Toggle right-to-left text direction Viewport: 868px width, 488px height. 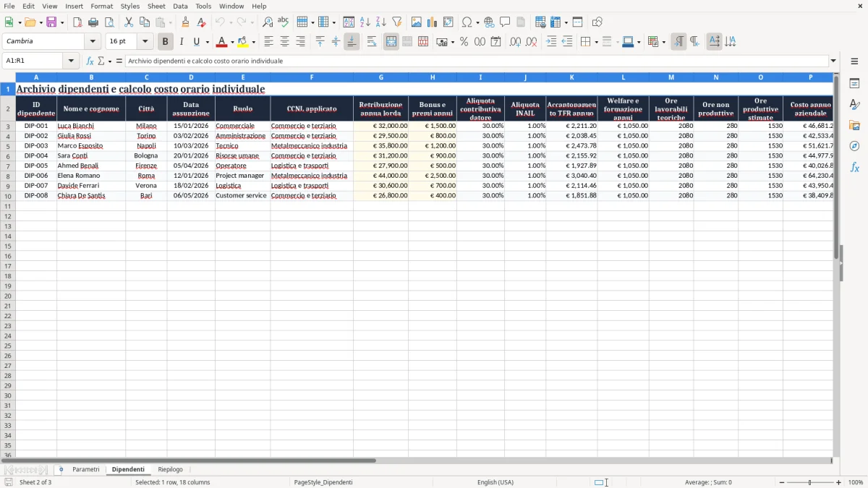tap(694, 42)
